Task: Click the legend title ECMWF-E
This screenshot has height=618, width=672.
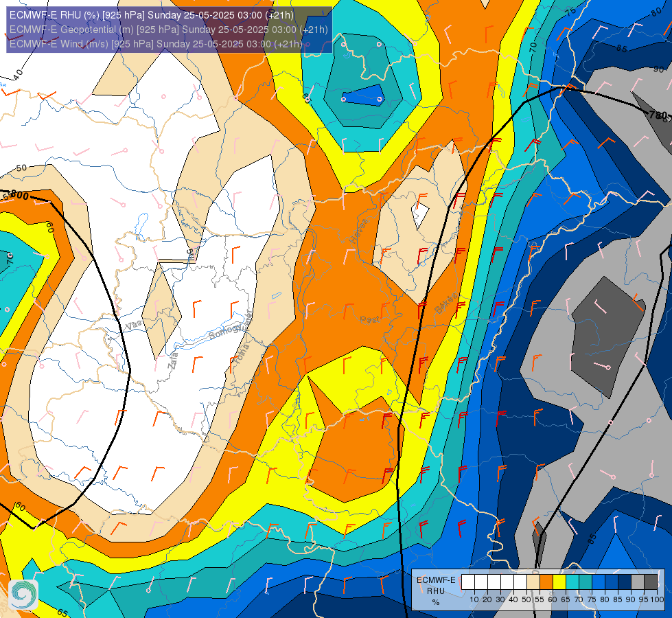Action: [436, 580]
